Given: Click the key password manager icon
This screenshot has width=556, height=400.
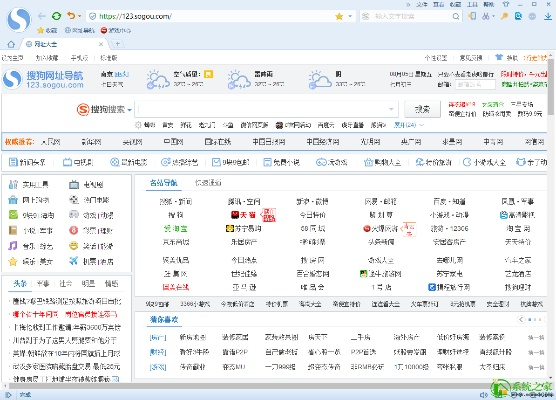Looking at the screenshot, I should [504, 16].
